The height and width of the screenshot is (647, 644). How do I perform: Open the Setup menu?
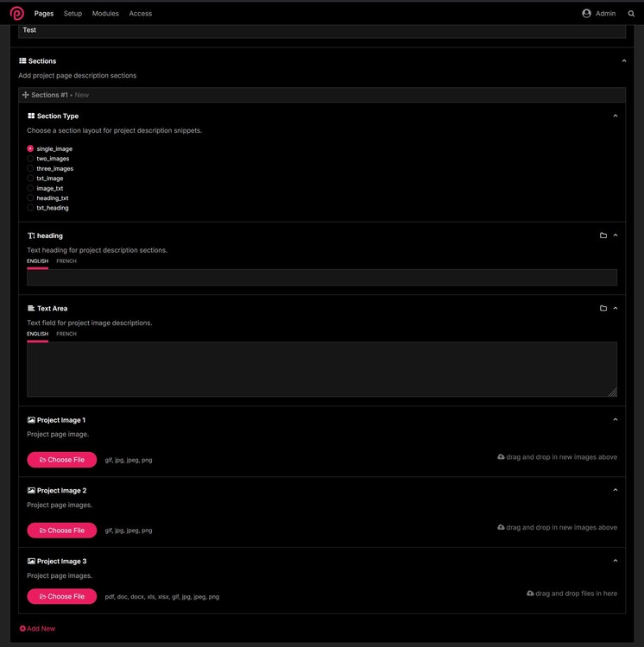(x=73, y=14)
